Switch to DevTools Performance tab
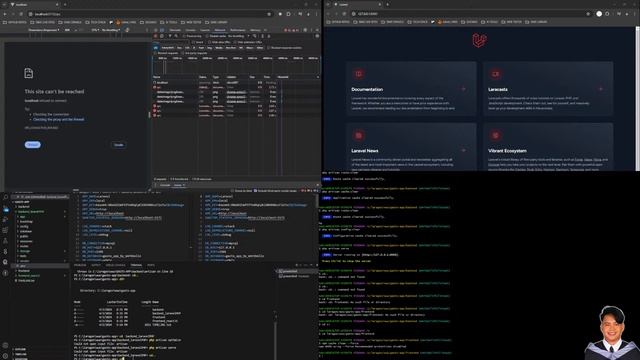This screenshot has height=360, width=640. (238, 30)
